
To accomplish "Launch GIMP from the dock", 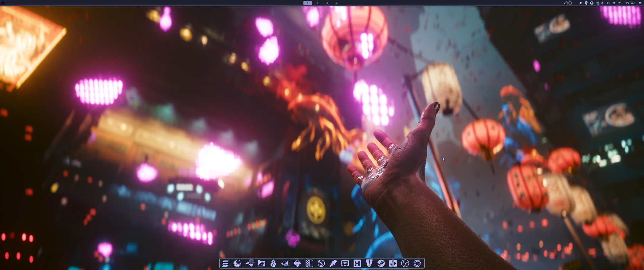I will click(x=285, y=263).
